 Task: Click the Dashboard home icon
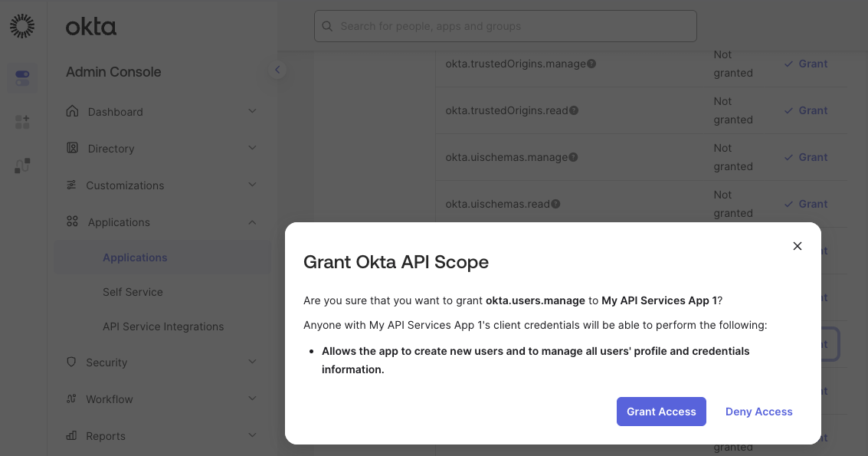coord(72,111)
